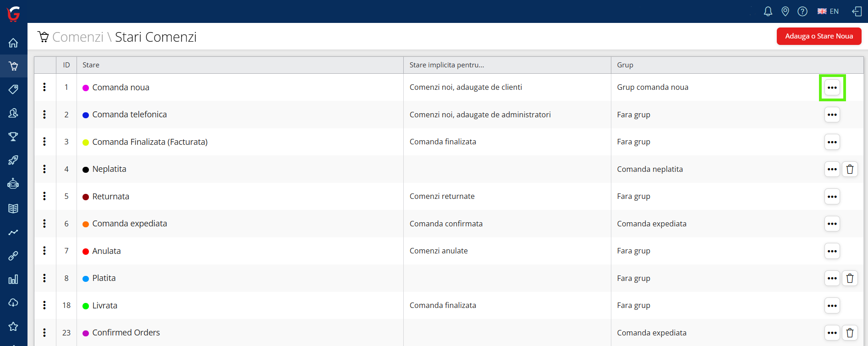
Task: Click the location pin icon in header
Action: point(785,11)
